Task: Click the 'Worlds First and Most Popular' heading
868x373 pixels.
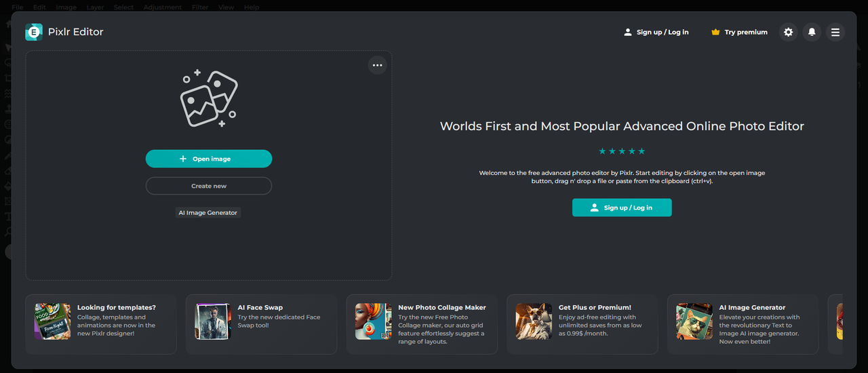Action: (622, 126)
